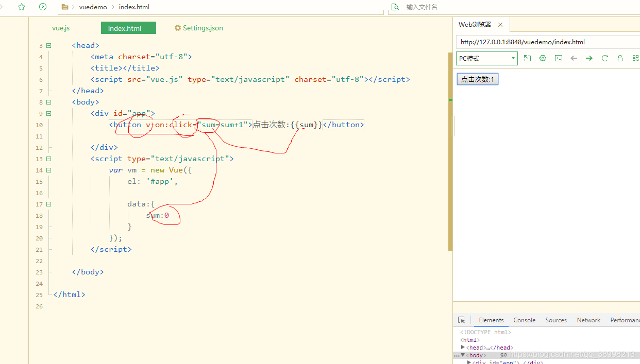Screen dimensions: 640x364
Task: Click the file search magnifier icon
Action: (395, 7)
